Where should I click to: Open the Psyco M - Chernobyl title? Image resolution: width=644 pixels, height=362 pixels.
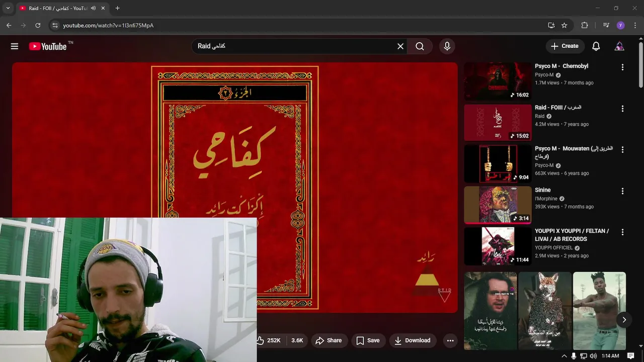561,66
